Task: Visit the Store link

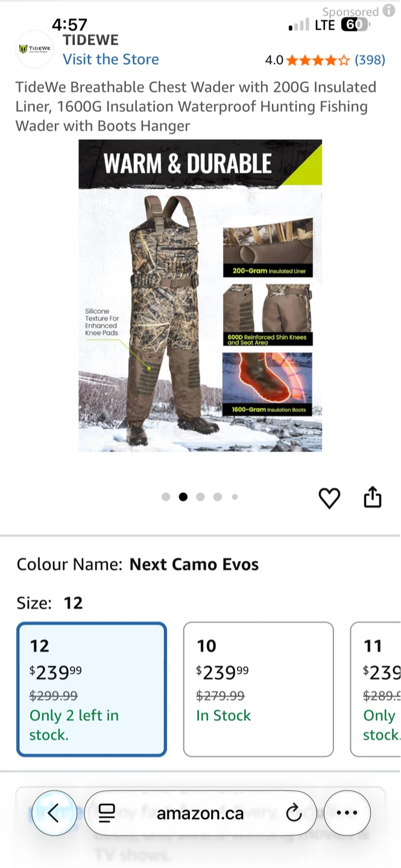Action: [111, 59]
